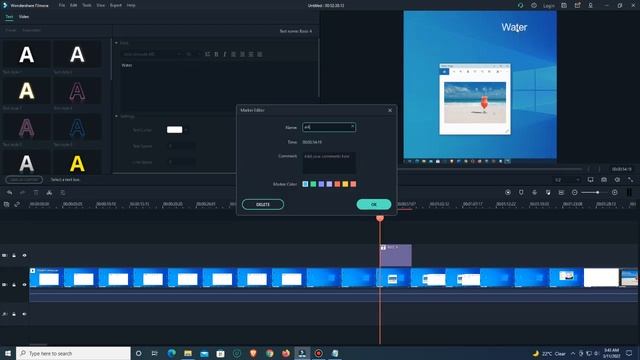Open Brave browser from the taskbar
640x360 pixels.
tap(253, 353)
